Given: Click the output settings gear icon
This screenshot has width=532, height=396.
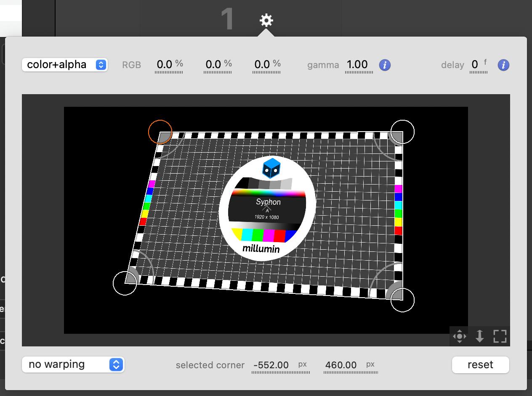Looking at the screenshot, I should click(x=266, y=20).
